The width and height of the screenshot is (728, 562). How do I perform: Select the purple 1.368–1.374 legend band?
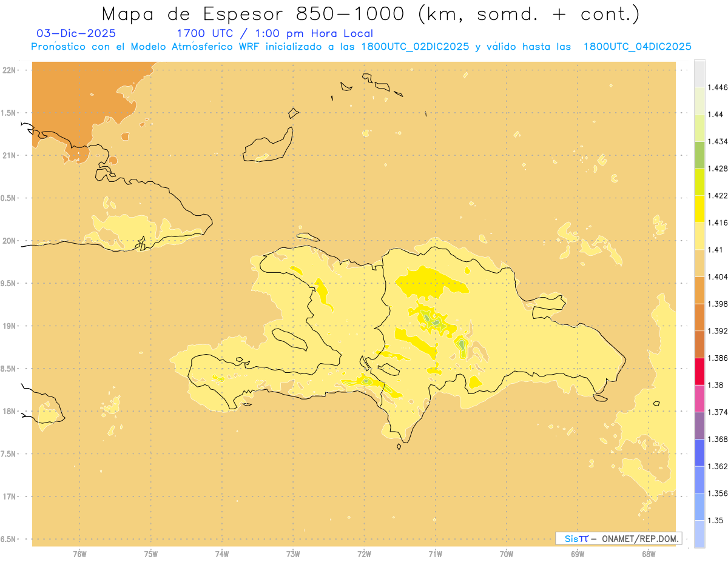699,426
